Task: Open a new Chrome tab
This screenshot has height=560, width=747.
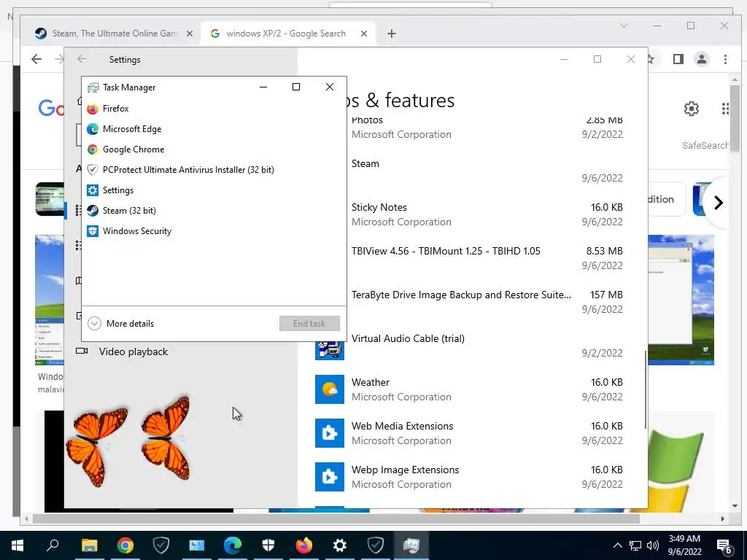Action: [x=392, y=34]
